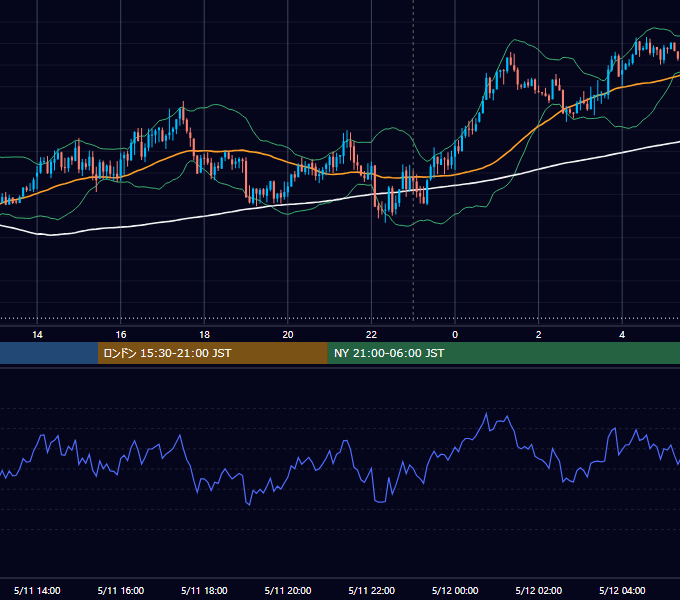Viewport: 680px width, 600px height.
Task: Select the 18 hour label on upper axis
Action: (x=204, y=335)
